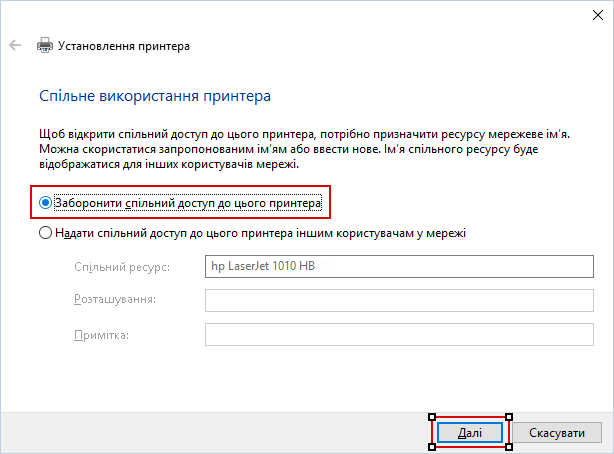
Task: Click the 'Примітка:' field label
Action: 101,334
